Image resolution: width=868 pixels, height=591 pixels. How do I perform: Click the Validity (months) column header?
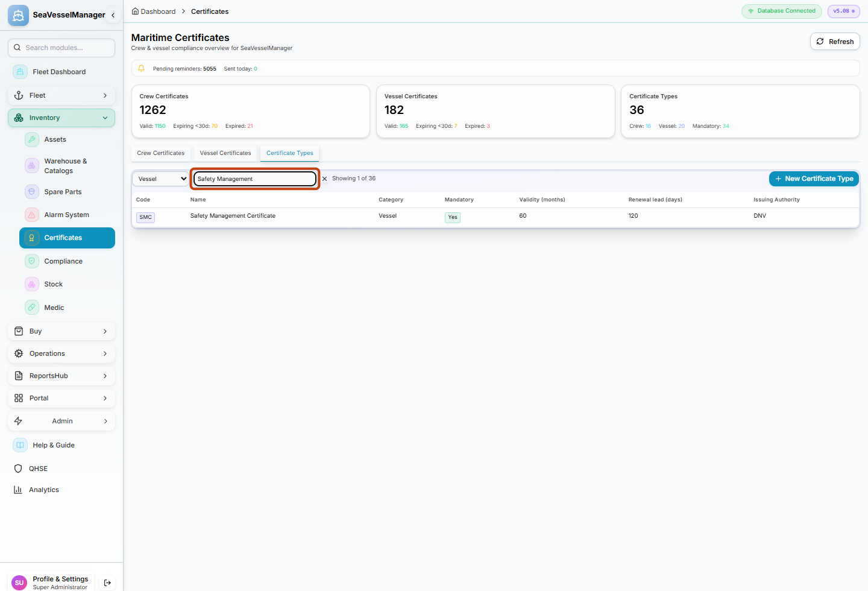(x=542, y=200)
